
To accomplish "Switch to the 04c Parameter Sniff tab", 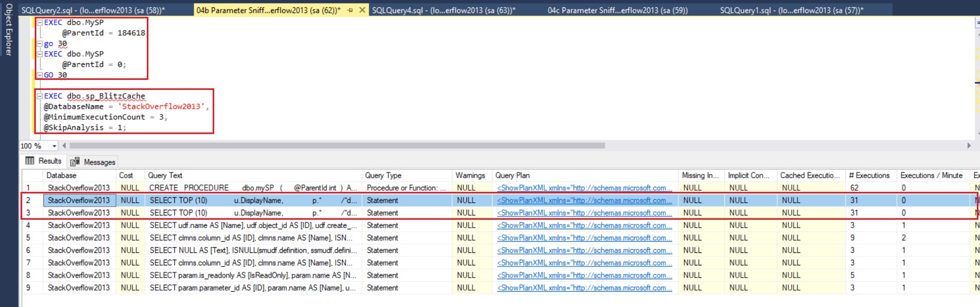I will pyautogui.click(x=617, y=10).
